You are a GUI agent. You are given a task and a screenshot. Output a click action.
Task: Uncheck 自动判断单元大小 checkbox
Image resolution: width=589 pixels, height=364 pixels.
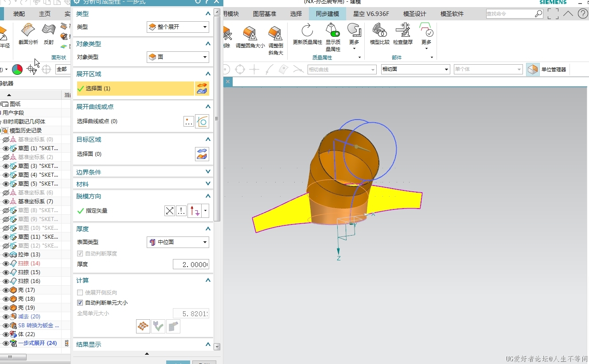pyautogui.click(x=80, y=303)
